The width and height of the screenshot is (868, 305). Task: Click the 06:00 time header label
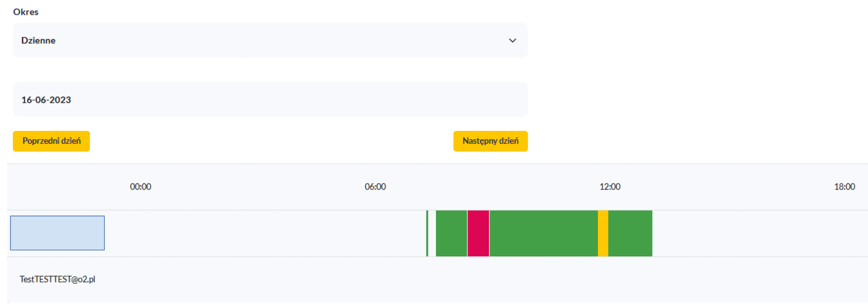(x=375, y=187)
